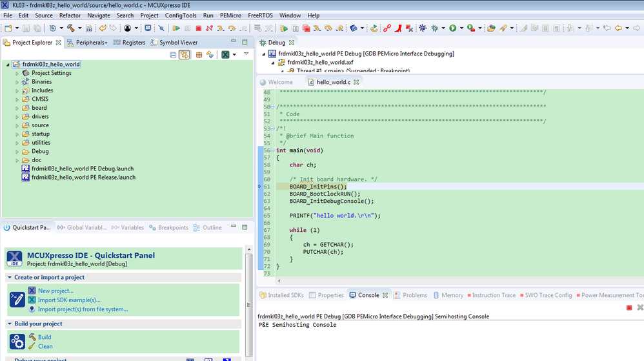Toggle breakpoint marker at line 61

[x=260, y=186]
